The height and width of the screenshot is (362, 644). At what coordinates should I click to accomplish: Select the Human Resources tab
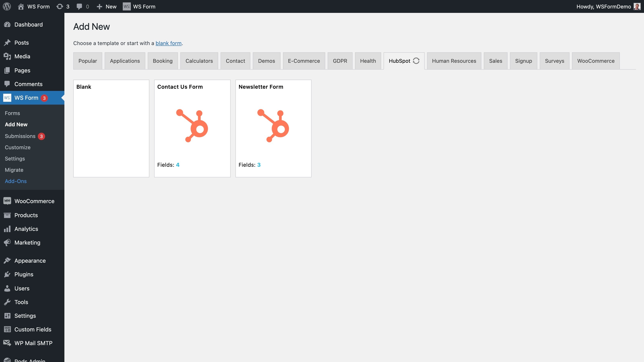coord(454,61)
